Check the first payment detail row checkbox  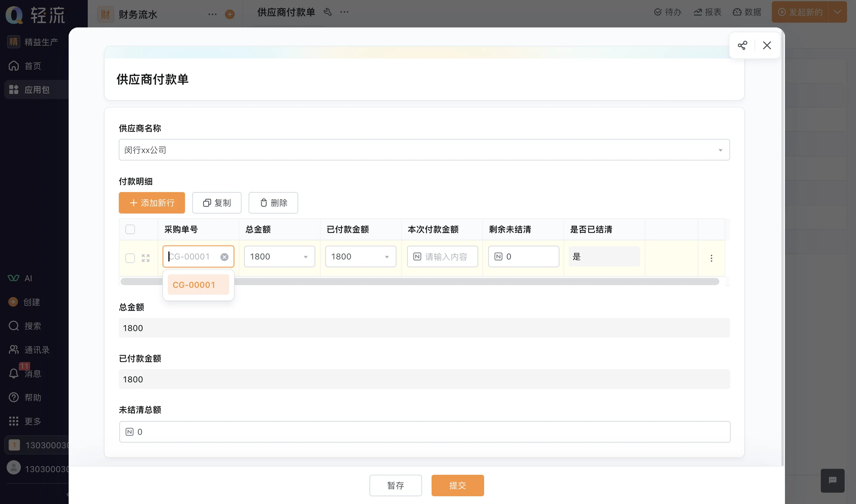tap(130, 258)
